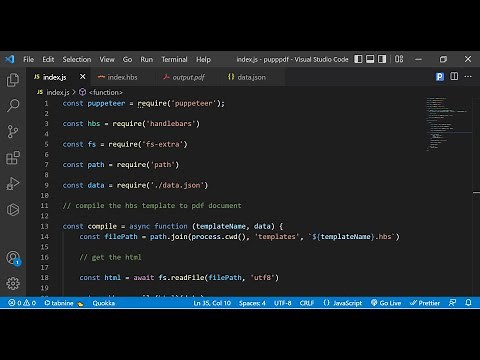Restore down the VS Code window
This screenshot has height=360, width=480.
(443, 59)
